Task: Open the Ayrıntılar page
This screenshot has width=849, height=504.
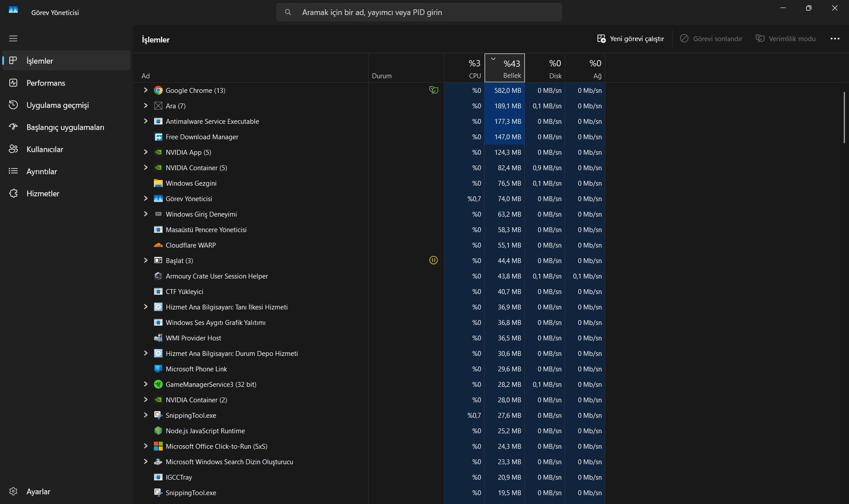Action: click(x=66, y=171)
